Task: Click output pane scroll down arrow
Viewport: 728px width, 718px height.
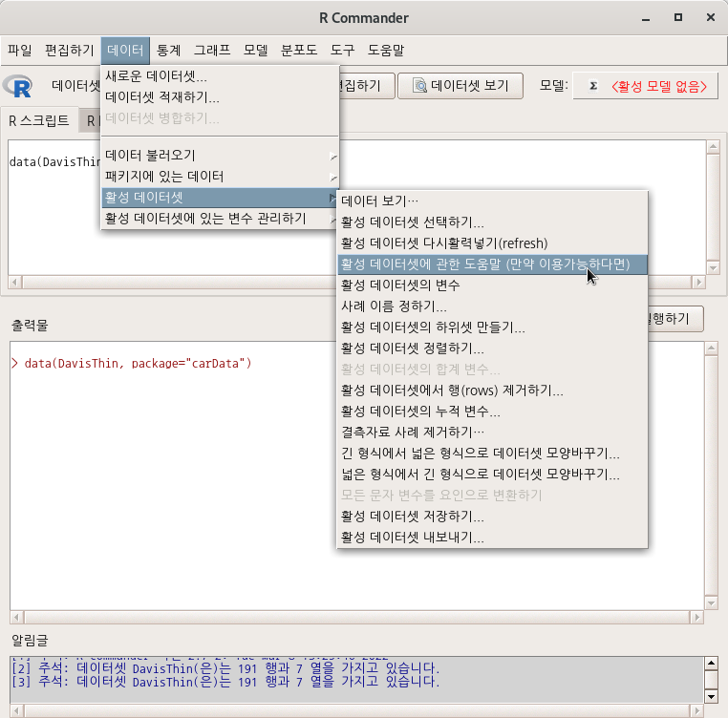Action: click(711, 602)
